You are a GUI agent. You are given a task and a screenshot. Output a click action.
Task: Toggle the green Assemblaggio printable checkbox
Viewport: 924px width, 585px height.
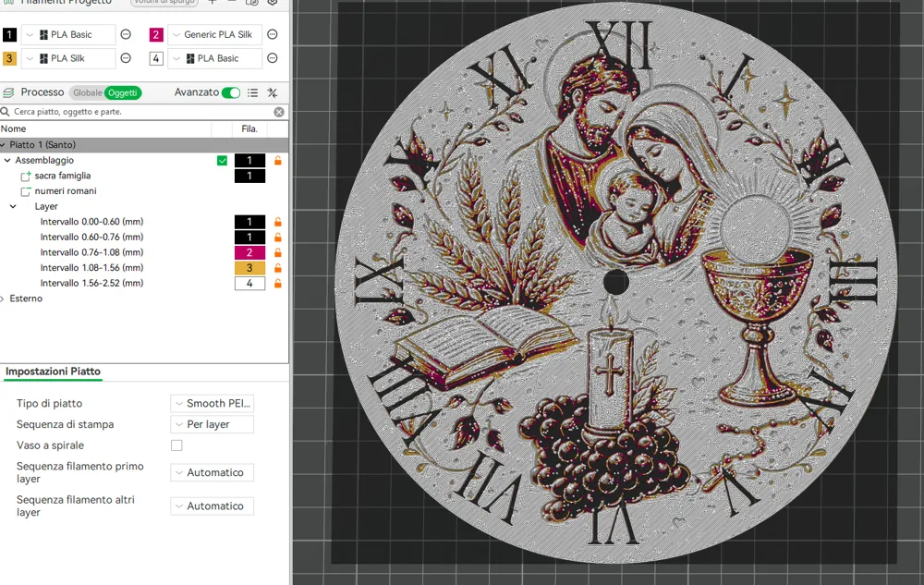click(222, 160)
